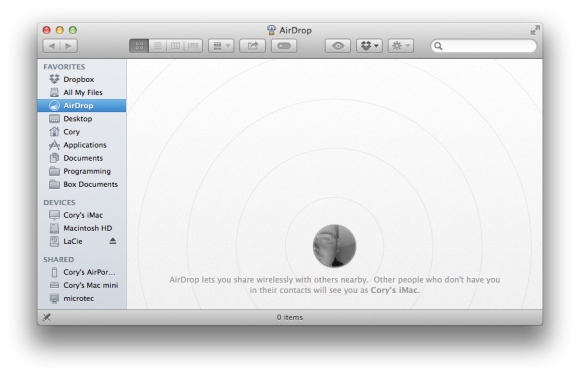Go back with the left arrow button
580x377 pixels.
[x=51, y=46]
